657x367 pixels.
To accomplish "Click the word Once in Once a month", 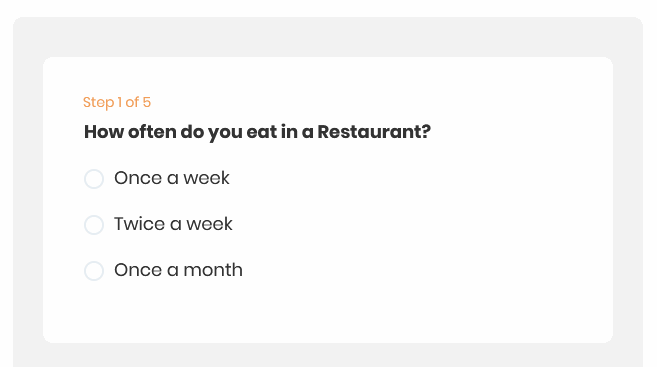I will click(138, 270).
